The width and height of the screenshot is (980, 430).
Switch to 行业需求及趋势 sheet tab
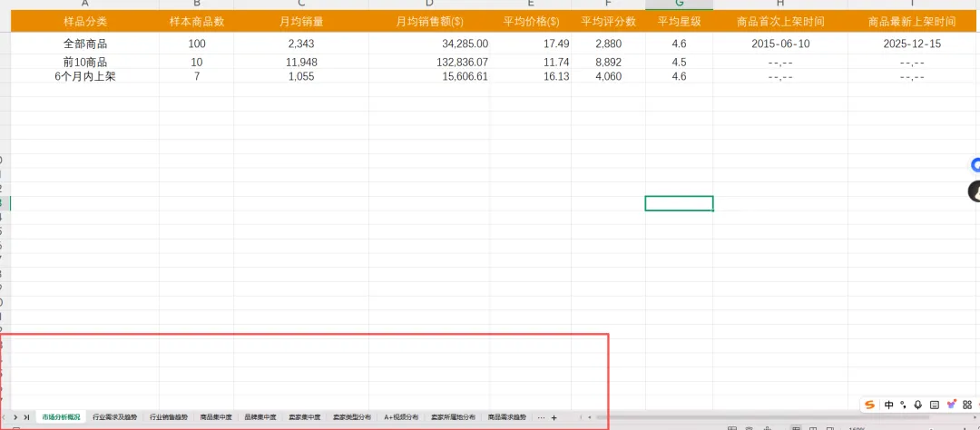114,417
